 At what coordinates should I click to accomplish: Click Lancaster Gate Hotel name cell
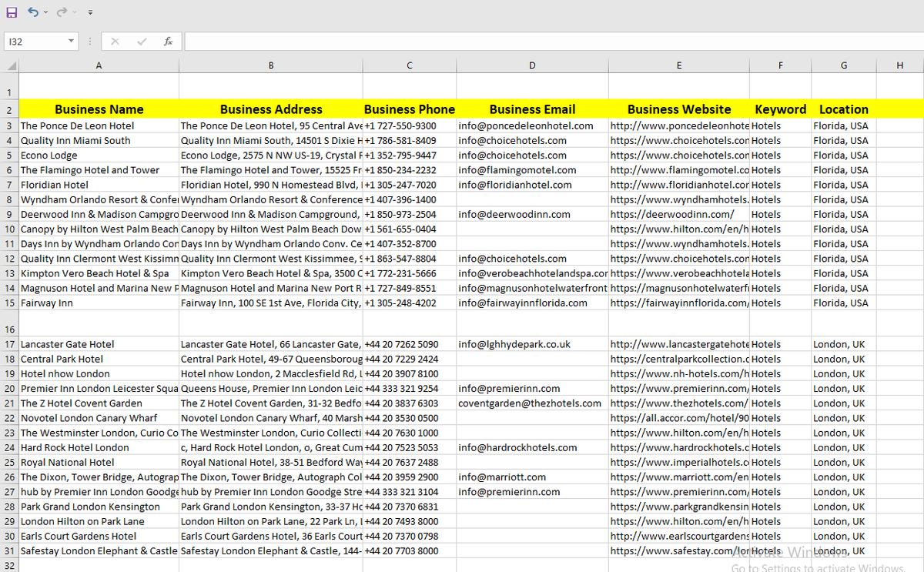pos(99,344)
